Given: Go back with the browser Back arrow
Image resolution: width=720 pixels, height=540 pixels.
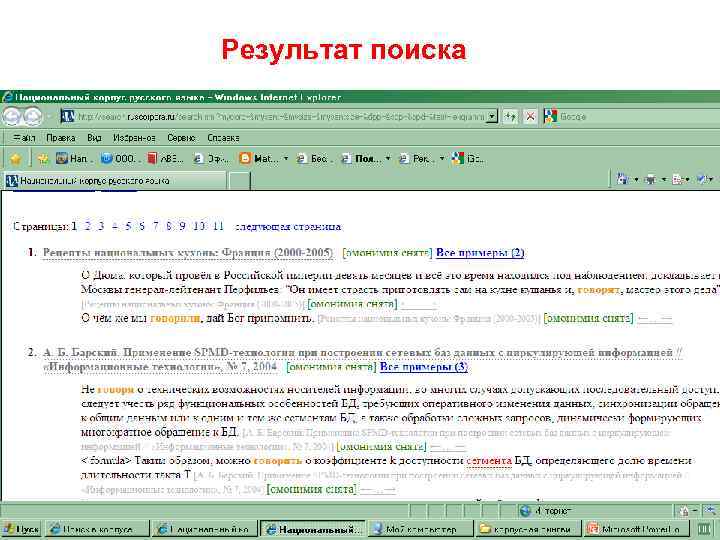Looking at the screenshot, I should (12, 117).
